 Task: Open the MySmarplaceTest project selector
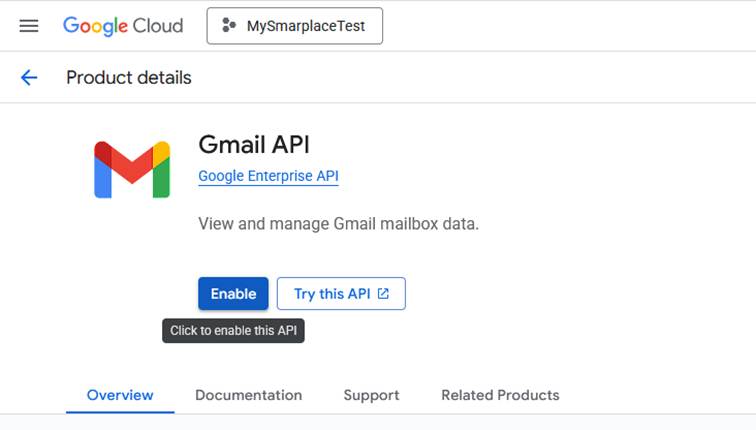pos(295,26)
